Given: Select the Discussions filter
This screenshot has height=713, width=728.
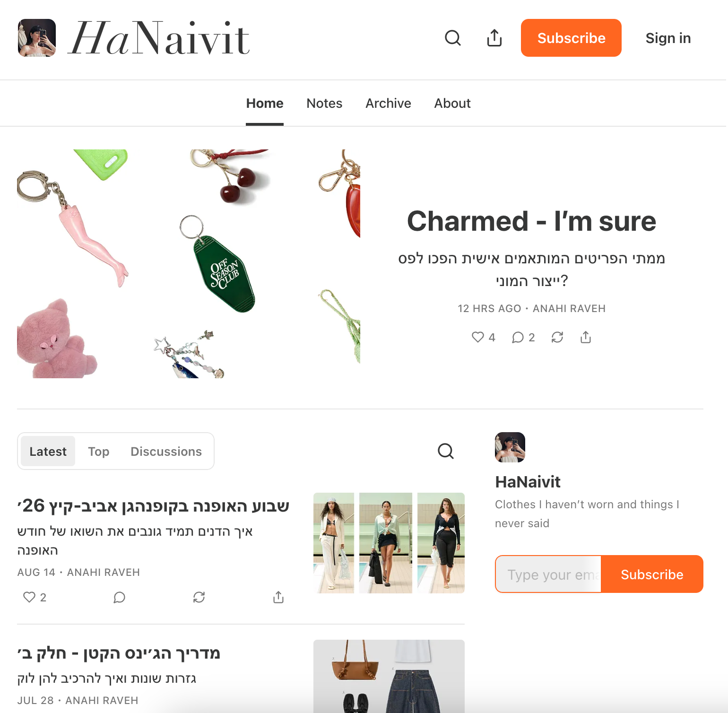Looking at the screenshot, I should click(x=166, y=452).
